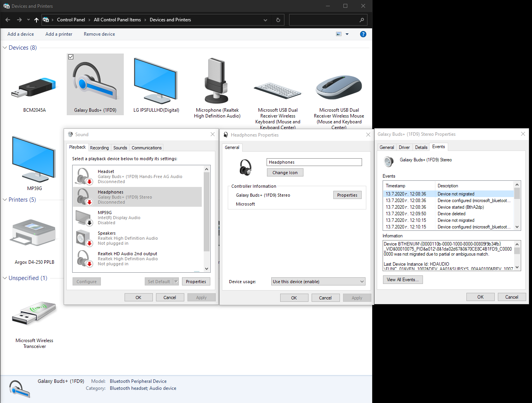Open the Set Default dropdown arrow
The width and height of the screenshot is (532, 403).
click(176, 282)
